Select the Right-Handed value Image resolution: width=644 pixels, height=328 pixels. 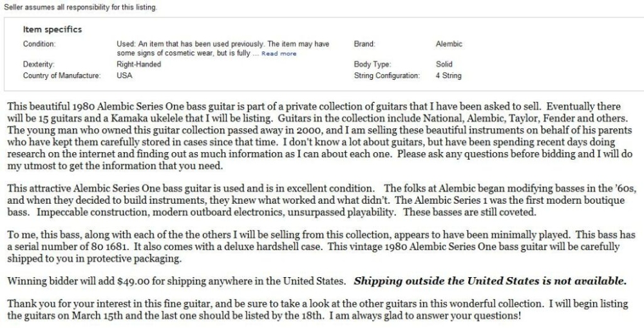pos(138,64)
